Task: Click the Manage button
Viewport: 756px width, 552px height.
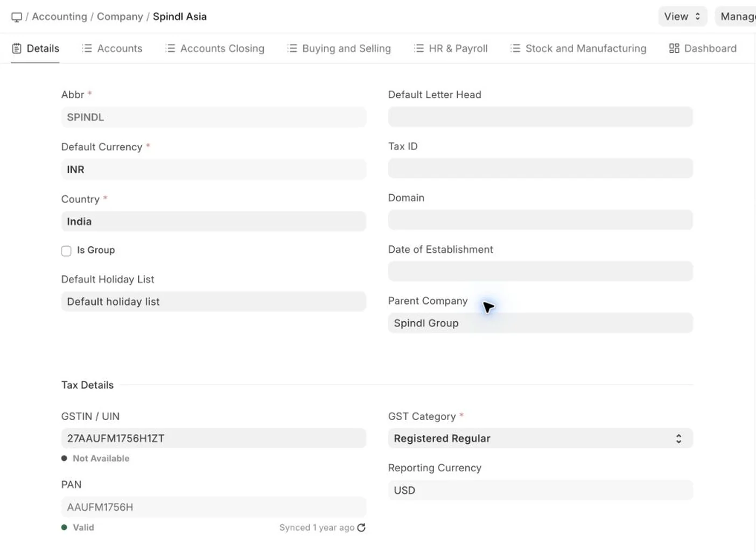Action: (737, 17)
